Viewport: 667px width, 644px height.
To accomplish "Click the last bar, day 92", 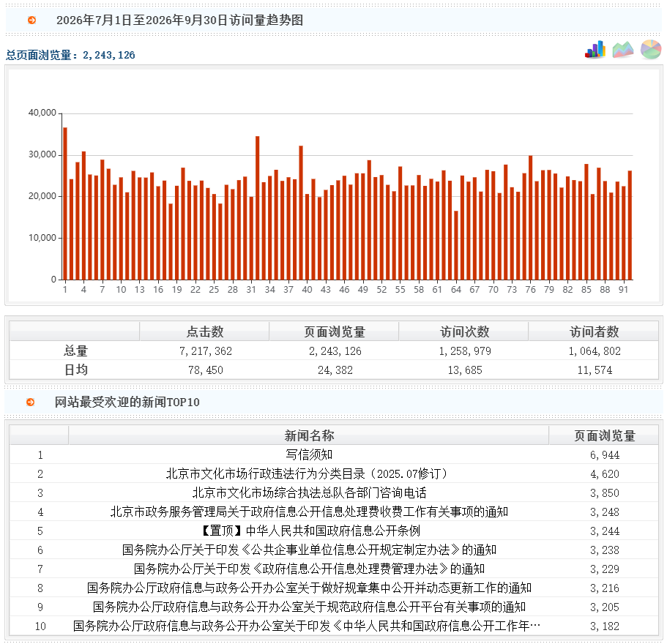I will pos(630,225).
